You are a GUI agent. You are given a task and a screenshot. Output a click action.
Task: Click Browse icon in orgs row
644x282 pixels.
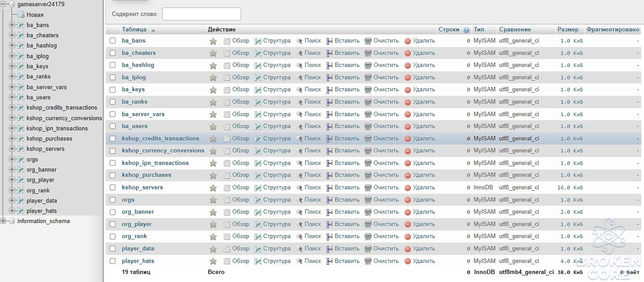coord(227,200)
